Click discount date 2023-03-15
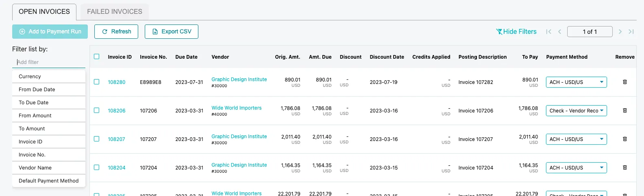 [x=384, y=168]
